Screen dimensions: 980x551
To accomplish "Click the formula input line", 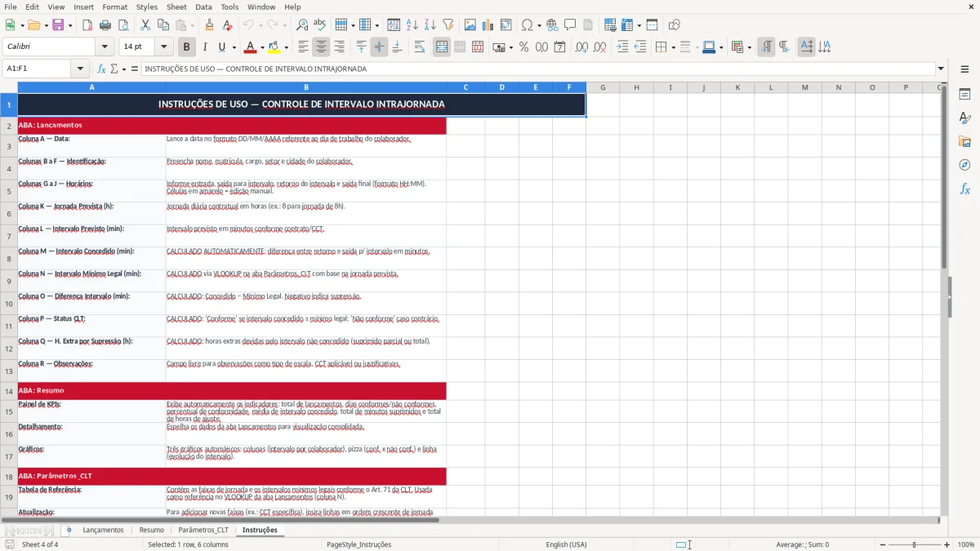I will pyautogui.click(x=537, y=69).
